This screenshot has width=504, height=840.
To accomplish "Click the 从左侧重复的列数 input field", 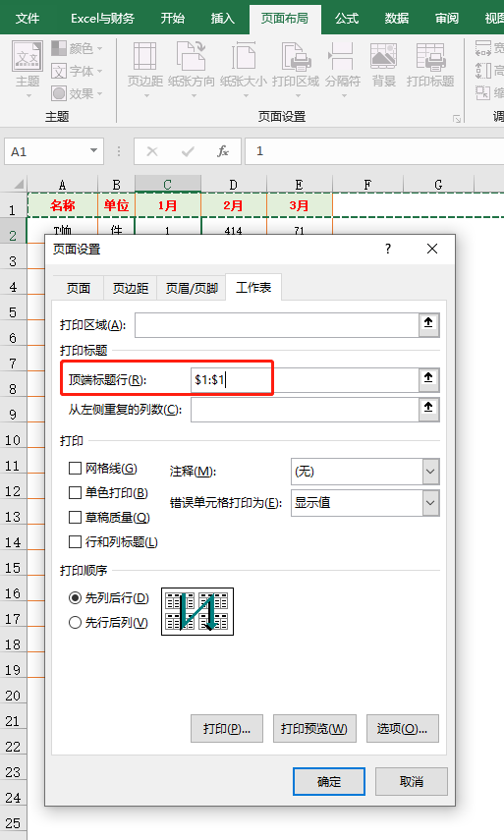I will pos(305,410).
